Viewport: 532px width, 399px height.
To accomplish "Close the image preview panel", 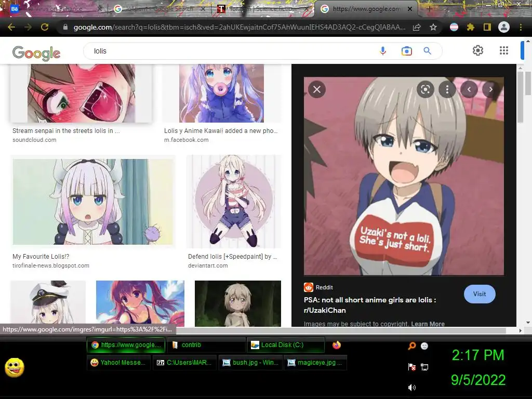I will point(317,89).
